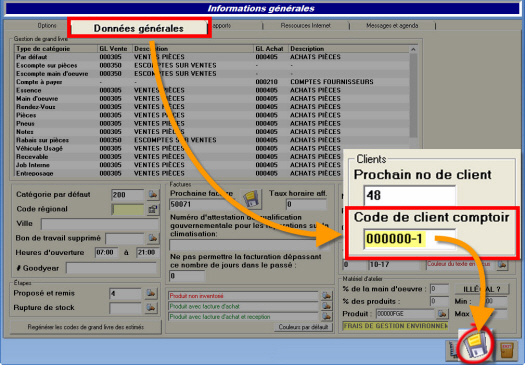Screen dimensions: 525x365
Task: Click Regénérer les codes de grand livre button
Action: pyautogui.click(x=86, y=327)
